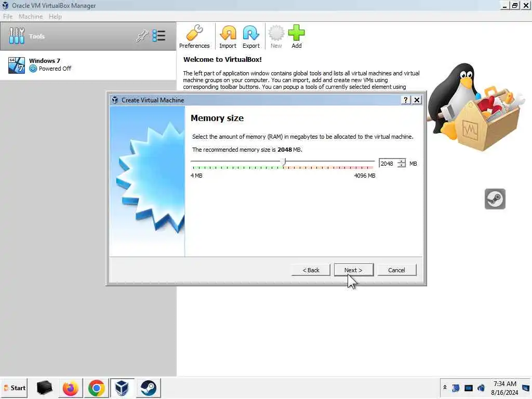
Task: Click the tray volume icon
Action: [481, 388]
